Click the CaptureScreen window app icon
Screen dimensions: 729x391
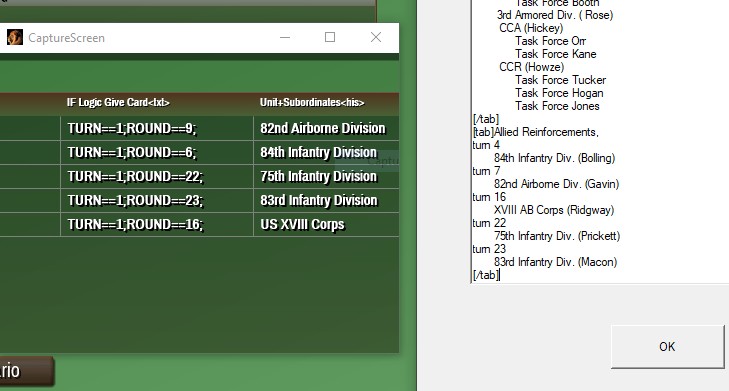(x=14, y=37)
